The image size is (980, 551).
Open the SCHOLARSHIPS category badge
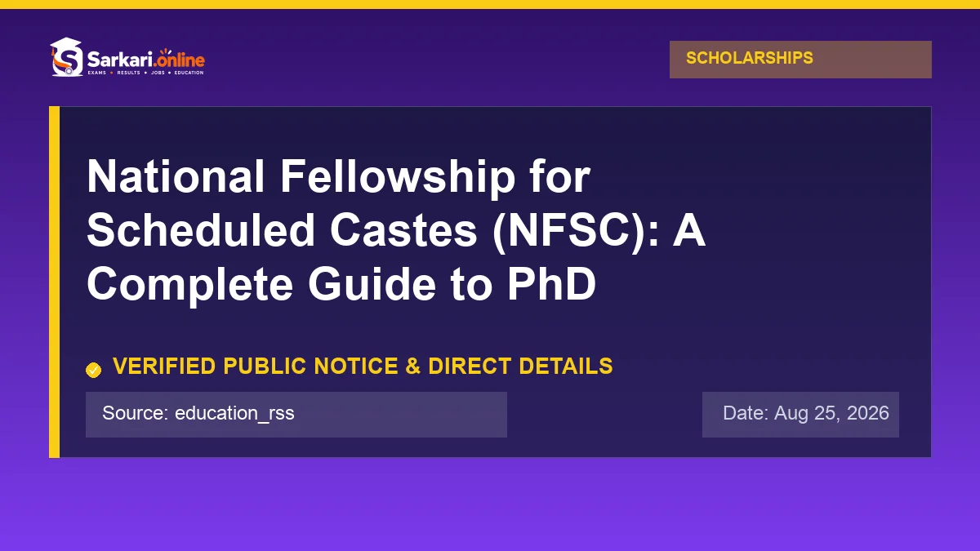800,59
